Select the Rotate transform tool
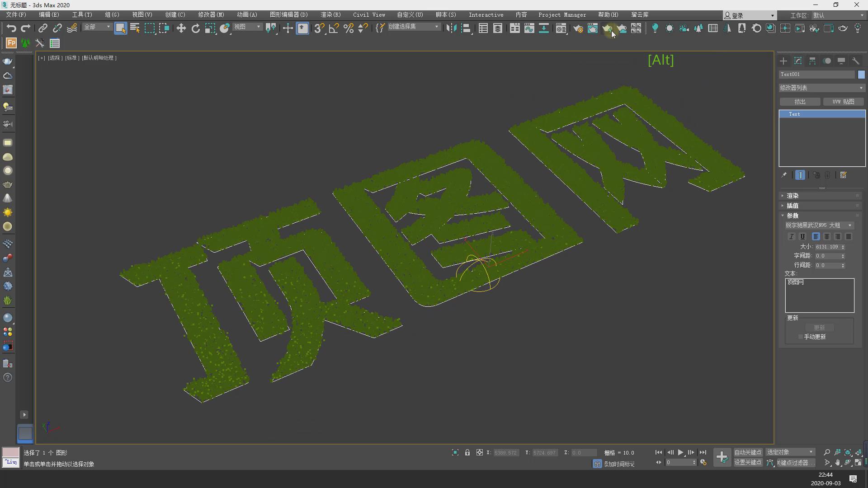This screenshot has width=868, height=488. tap(195, 28)
